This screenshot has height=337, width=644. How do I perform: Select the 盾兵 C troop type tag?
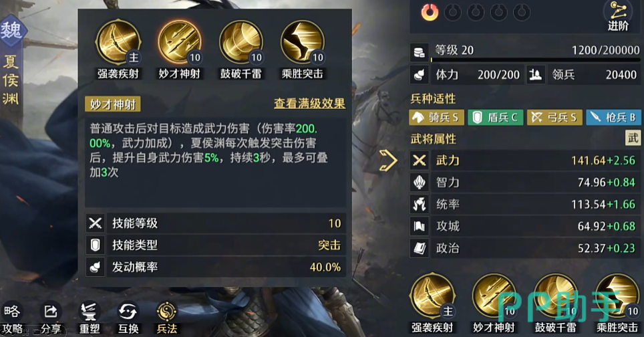tap(496, 118)
